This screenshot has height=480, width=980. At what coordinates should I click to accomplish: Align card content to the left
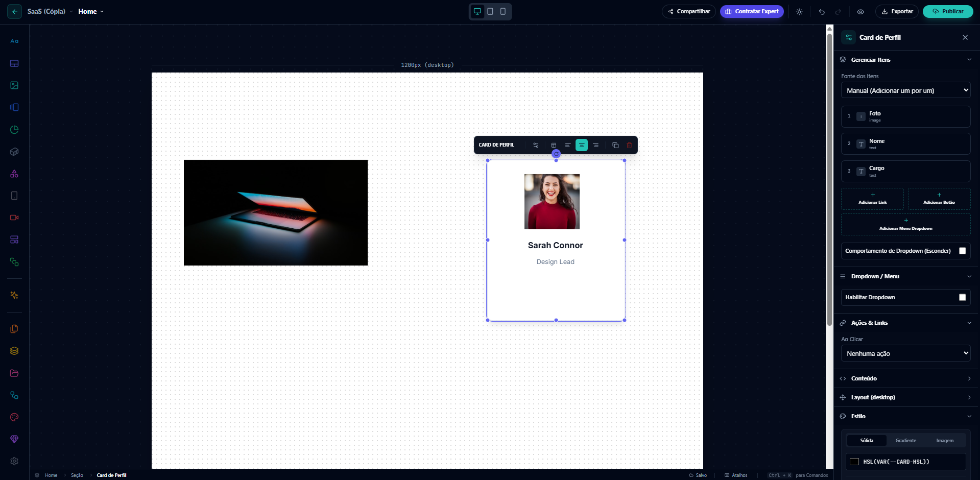pyautogui.click(x=567, y=145)
